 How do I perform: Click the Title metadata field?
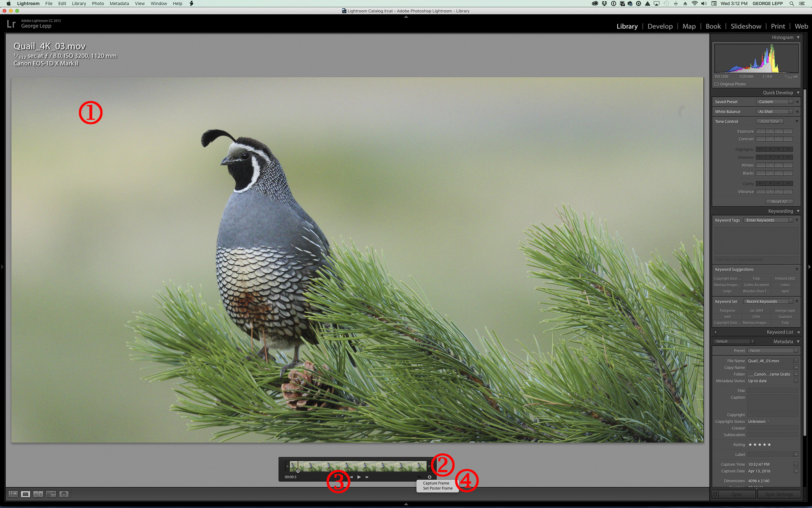point(773,391)
